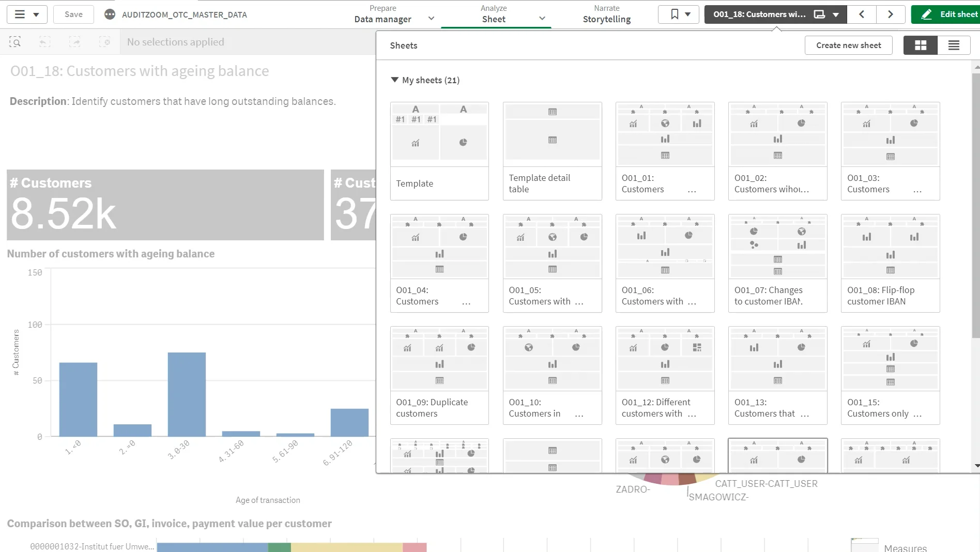Open the global navigation hamburger menu
Image resolution: width=980 pixels, height=552 pixels.
[20, 14]
